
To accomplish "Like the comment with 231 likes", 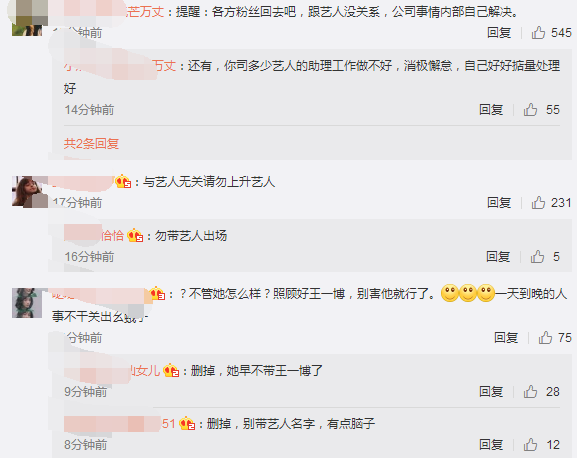I will tap(538, 203).
